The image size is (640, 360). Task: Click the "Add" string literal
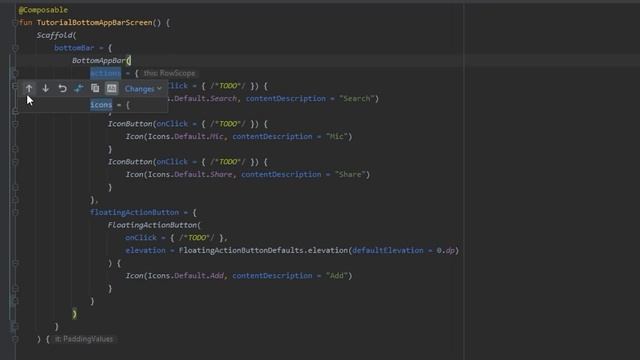337,276
